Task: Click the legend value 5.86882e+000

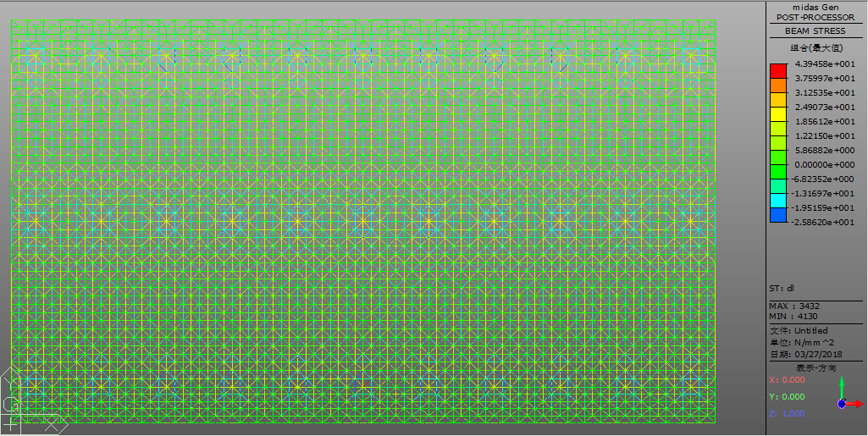Action: click(x=825, y=150)
